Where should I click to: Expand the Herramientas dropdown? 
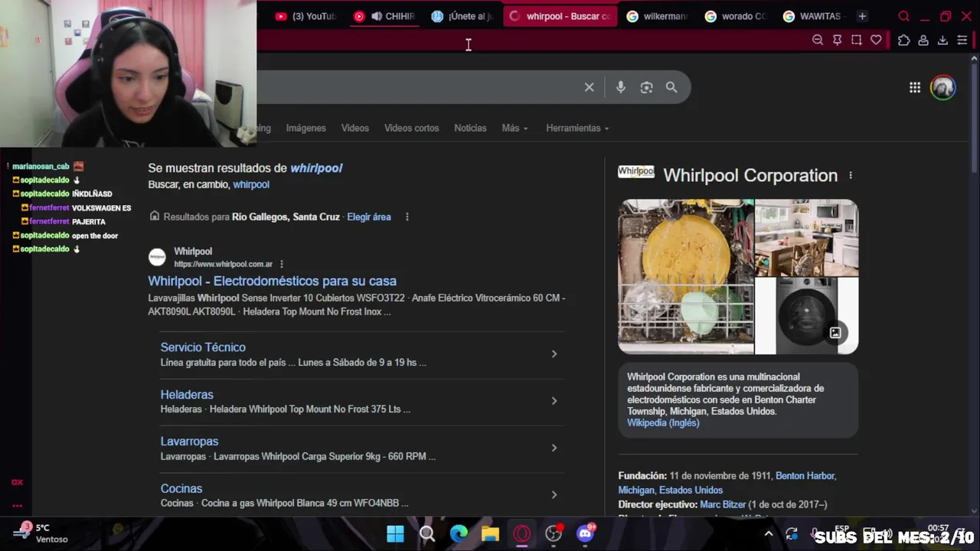[x=577, y=128]
